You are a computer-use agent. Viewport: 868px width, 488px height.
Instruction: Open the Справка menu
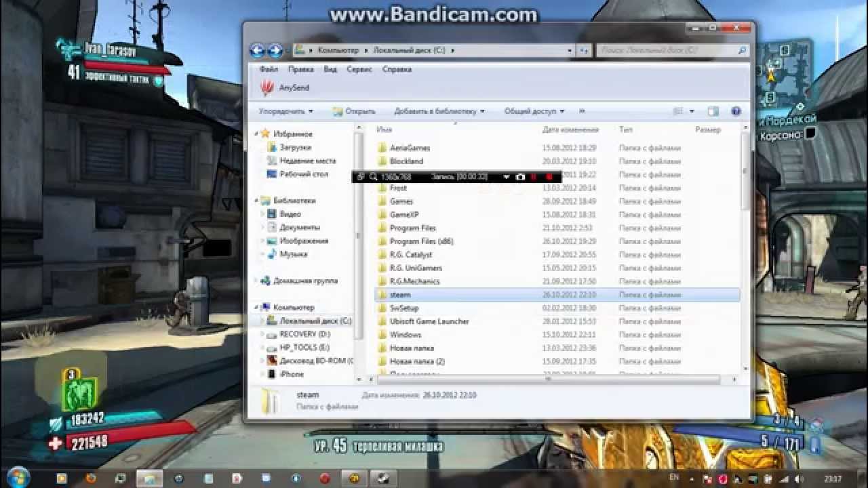point(397,69)
